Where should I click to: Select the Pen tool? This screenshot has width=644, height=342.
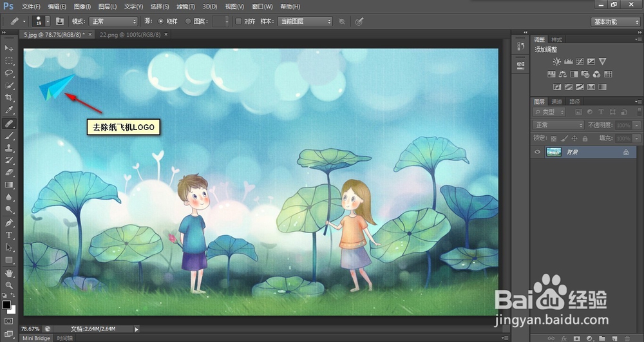pyautogui.click(x=8, y=223)
